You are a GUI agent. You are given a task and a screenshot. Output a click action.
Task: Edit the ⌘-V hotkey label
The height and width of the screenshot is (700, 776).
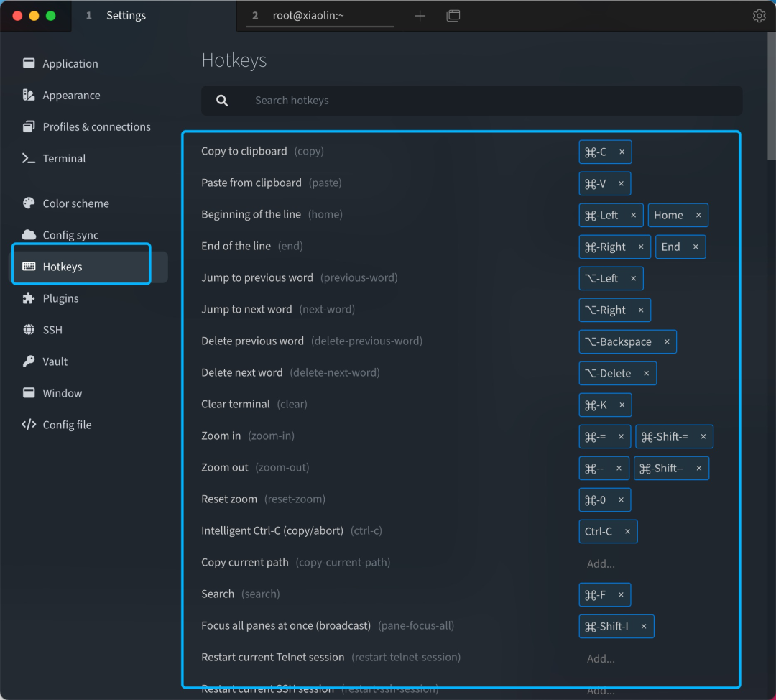(596, 184)
